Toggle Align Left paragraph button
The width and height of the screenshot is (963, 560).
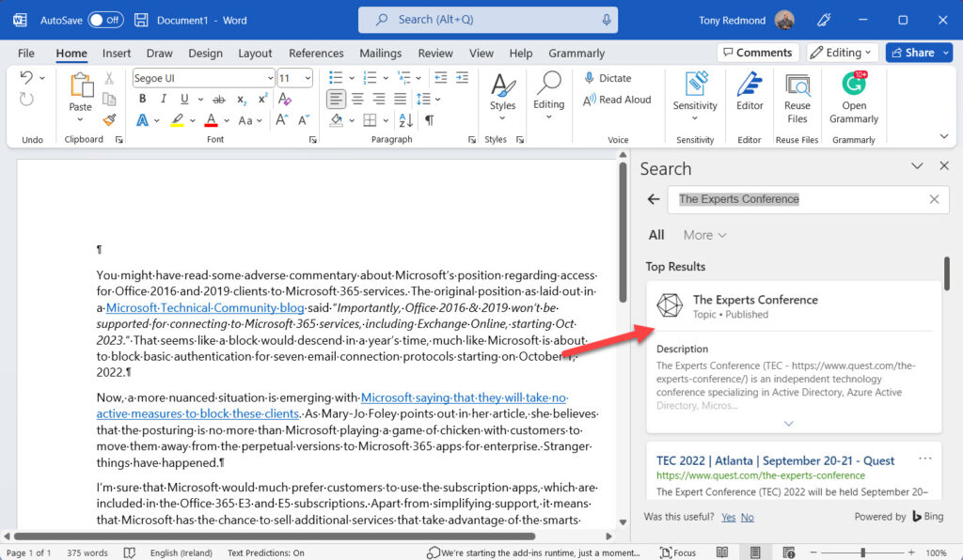tap(336, 99)
